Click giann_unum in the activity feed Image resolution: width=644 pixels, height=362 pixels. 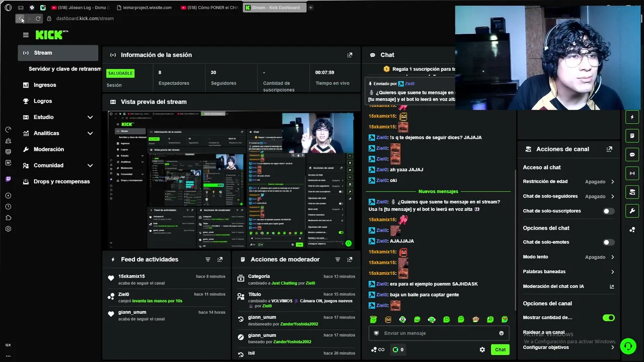pyautogui.click(x=132, y=312)
